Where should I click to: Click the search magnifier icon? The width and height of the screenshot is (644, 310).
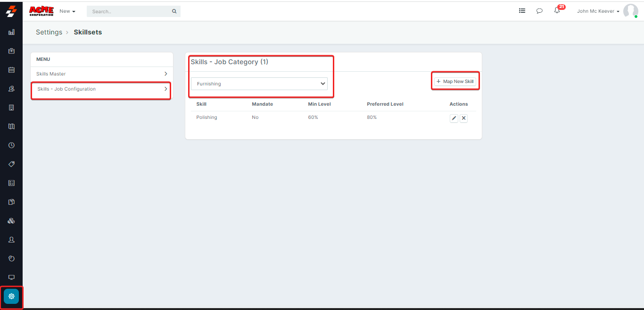click(174, 11)
